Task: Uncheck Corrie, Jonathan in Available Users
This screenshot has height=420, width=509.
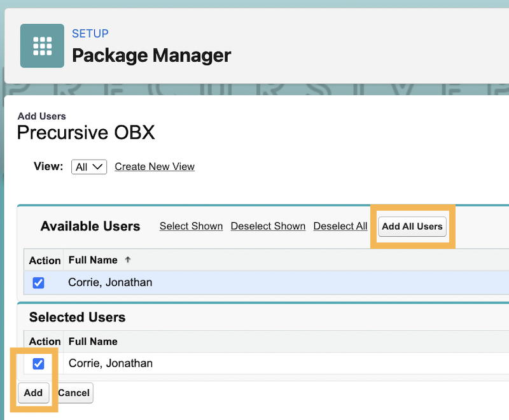Action: point(38,283)
